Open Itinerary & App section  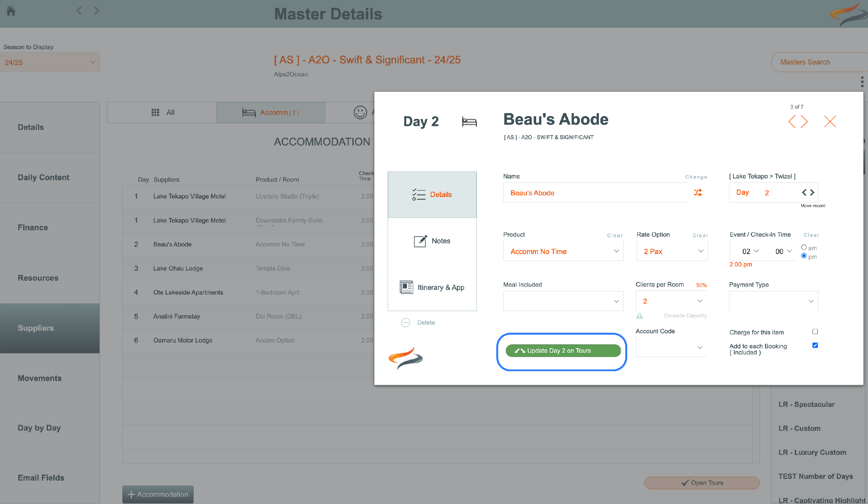(x=432, y=287)
